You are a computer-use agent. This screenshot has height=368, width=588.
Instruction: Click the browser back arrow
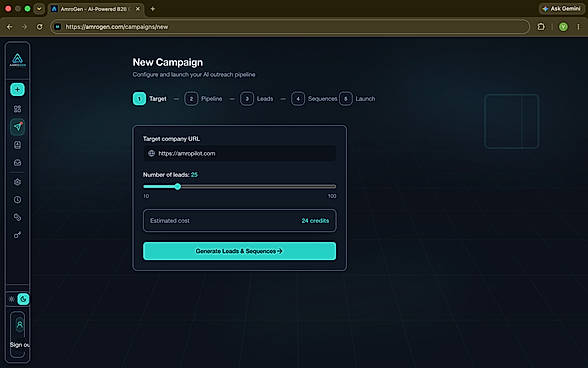tap(10, 27)
